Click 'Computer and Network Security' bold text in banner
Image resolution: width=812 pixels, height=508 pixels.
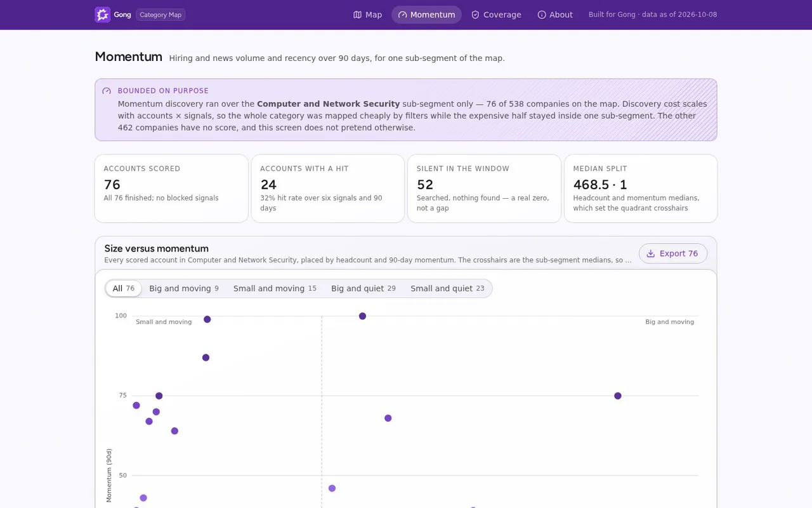coord(329,104)
